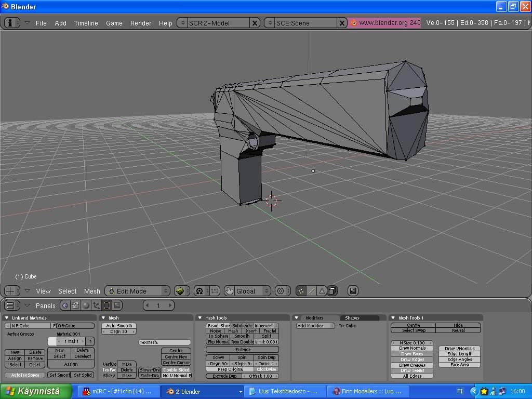Click the Extrude button

(243, 350)
